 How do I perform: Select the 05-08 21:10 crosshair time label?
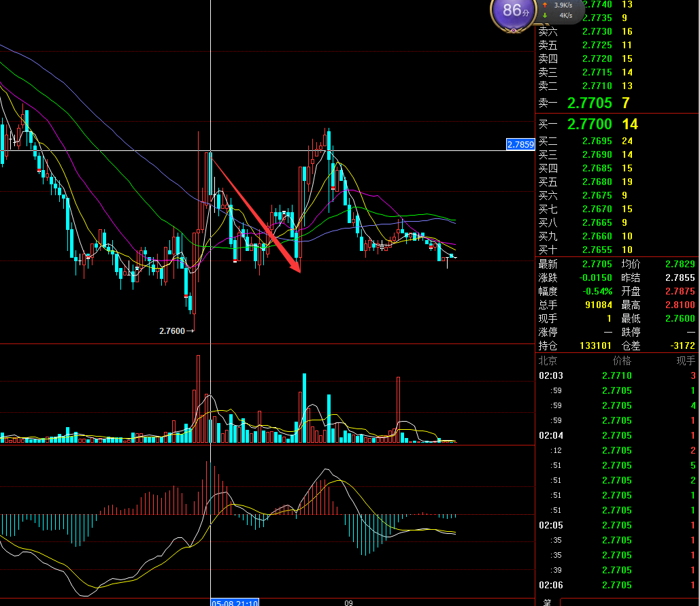point(235,603)
